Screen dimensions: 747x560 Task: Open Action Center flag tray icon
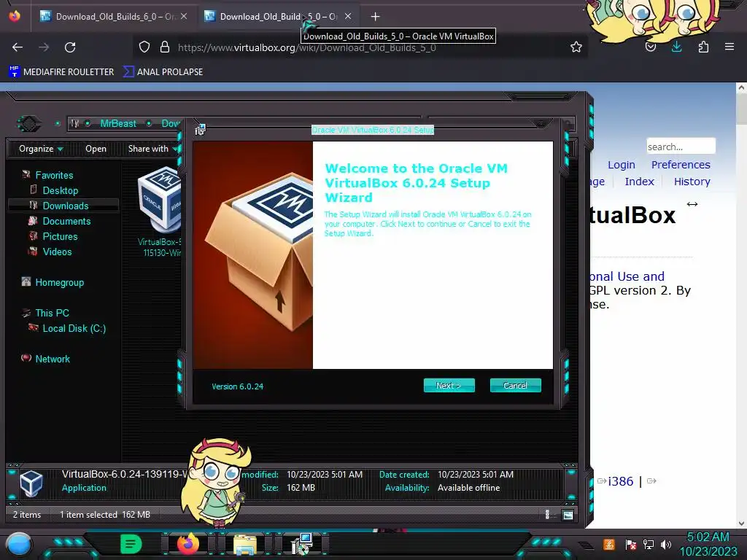point(631,544)
